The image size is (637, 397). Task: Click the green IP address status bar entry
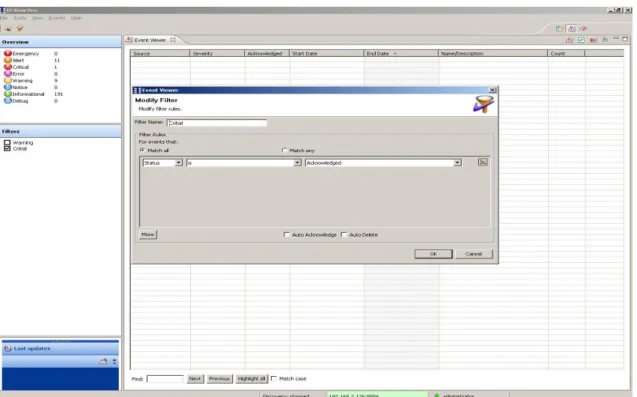[x=377, y=395]
